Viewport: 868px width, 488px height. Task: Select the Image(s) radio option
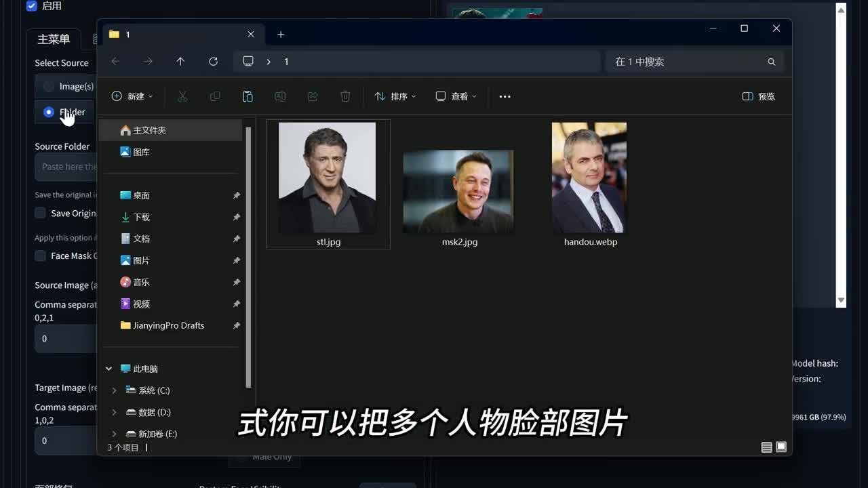(49, 86)
